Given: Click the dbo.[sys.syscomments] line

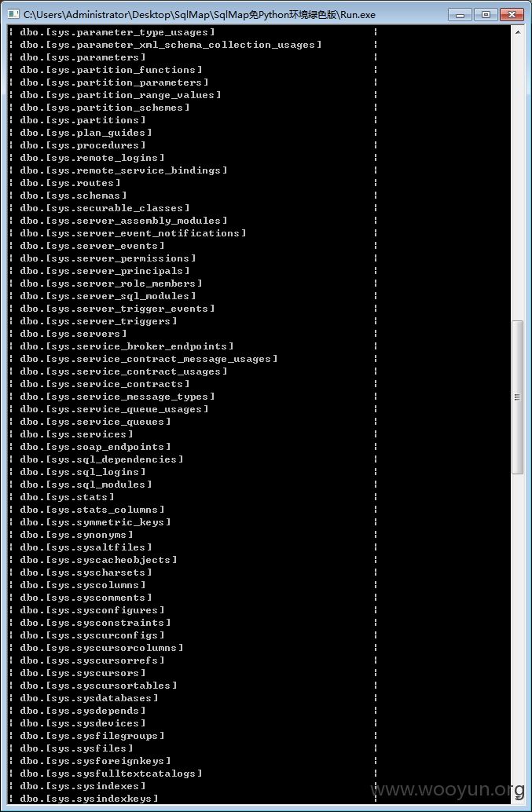Looking at the screenshot, I should pos(86,598).
